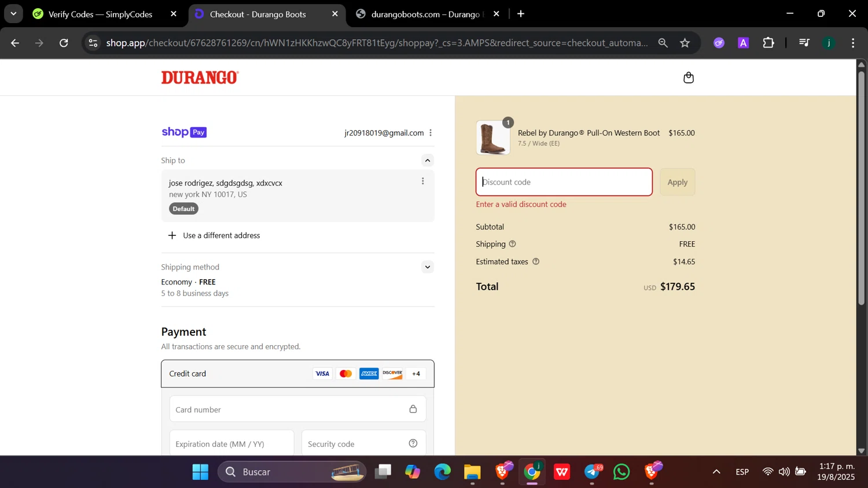Show +4 more payment card types
This screenshot has width=868, height=488.
pos(416,374)
